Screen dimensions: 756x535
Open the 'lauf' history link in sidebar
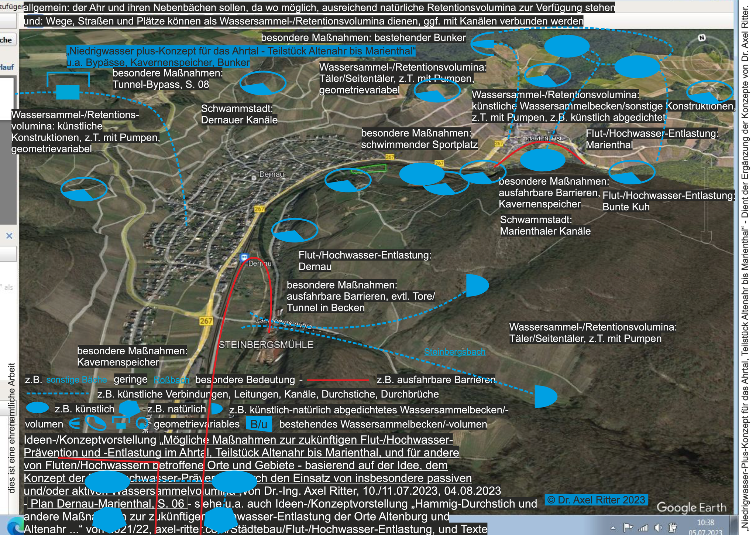7,67
